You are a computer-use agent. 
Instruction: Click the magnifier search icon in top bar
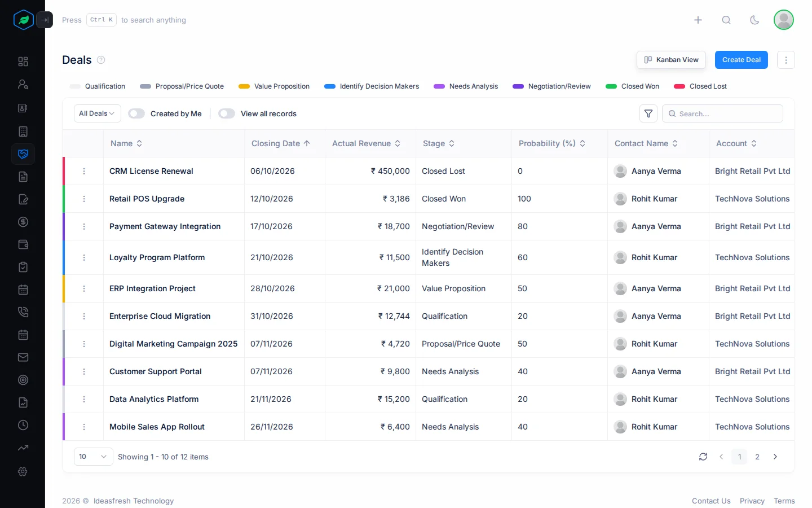coord(726,20)
